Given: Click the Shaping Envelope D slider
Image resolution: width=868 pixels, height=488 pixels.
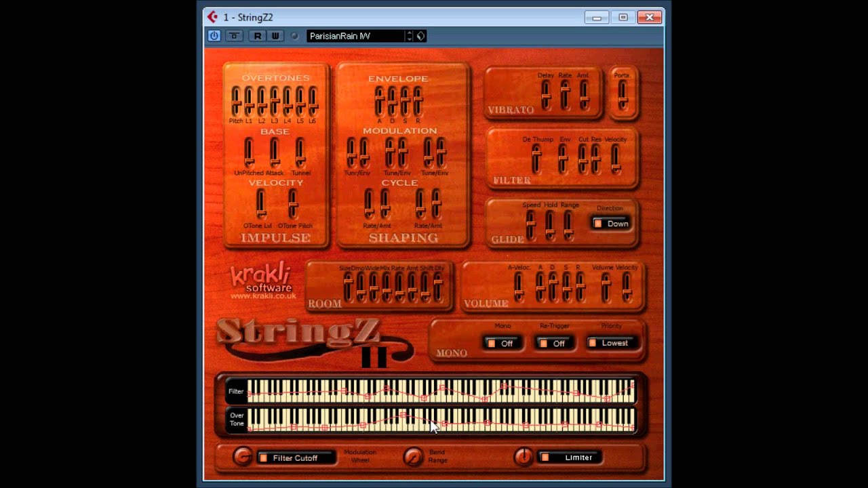Looking at the screenshot, I should coord(392,101).
